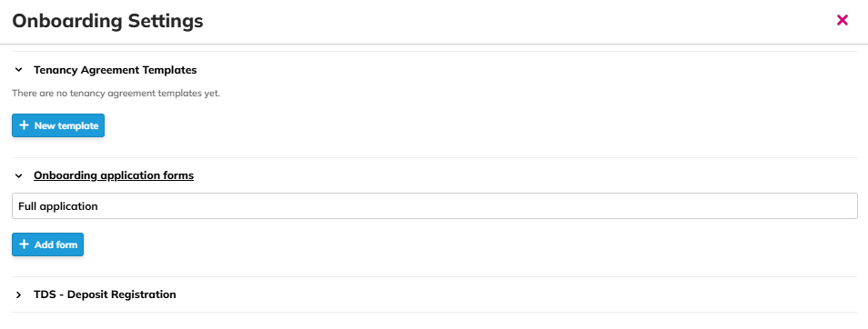The height and width of the screenshot is (329, 868).
Task: Collapse the Onboarding application forms chevron
Action: [x=19, y=175]
